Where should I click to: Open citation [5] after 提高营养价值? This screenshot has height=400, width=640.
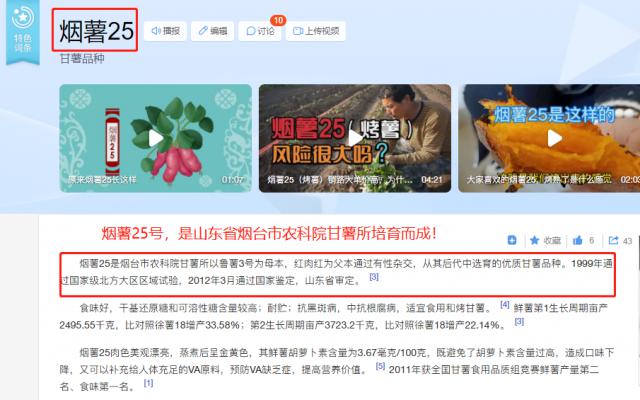(x=380, y=366)
